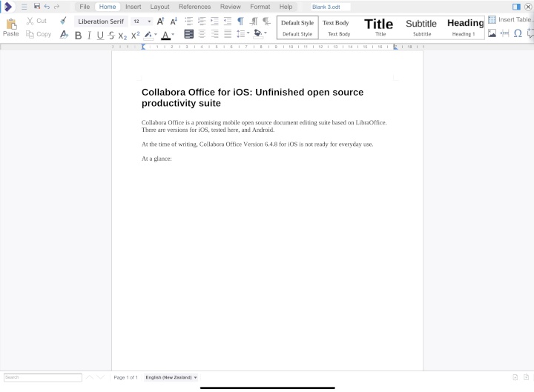Click the Paste icon
This screenshot has height=392, width=534.
[x=10, y=27]
